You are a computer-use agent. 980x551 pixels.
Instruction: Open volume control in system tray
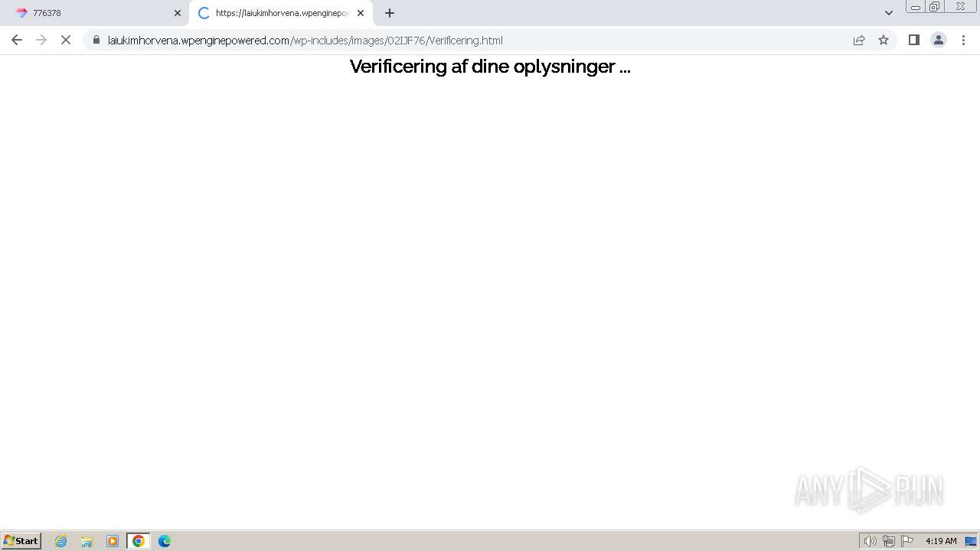[x=870, y=541]
